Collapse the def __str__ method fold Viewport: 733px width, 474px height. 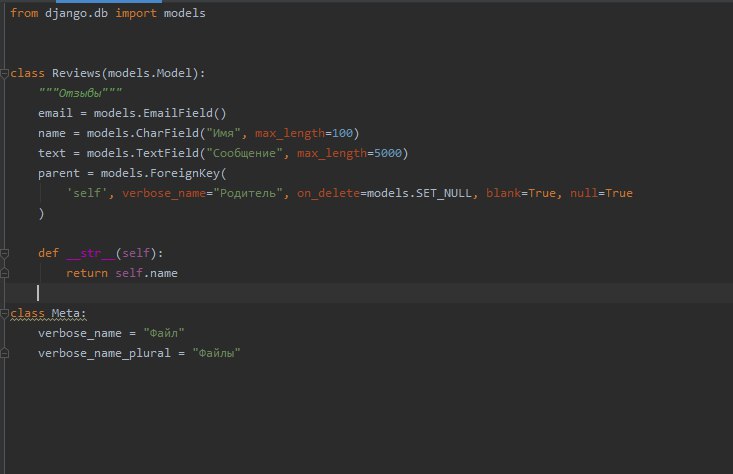pos(4,253)
